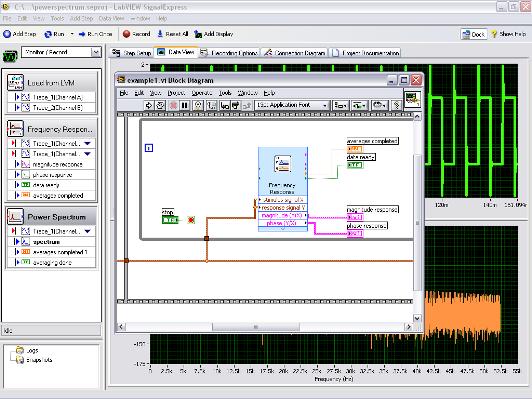Click the Dock button
Image resolution: width=532 pixels, height=399 pixels.
pos(474,34)
